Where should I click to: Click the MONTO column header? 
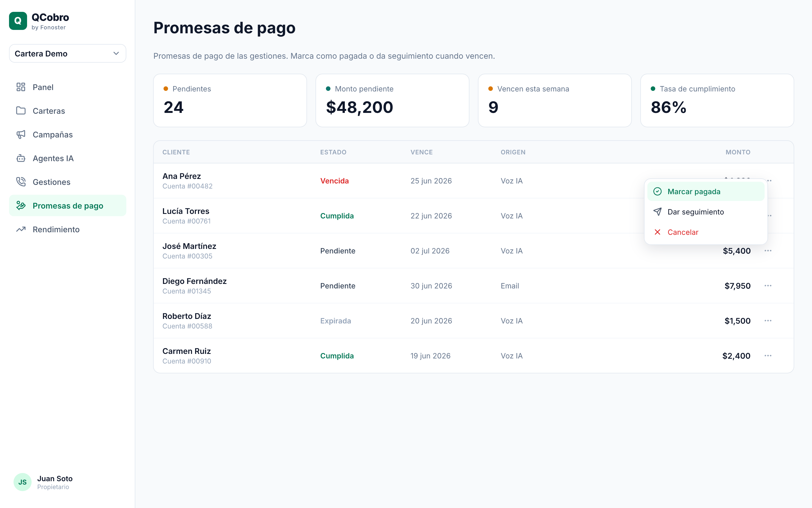738,152
